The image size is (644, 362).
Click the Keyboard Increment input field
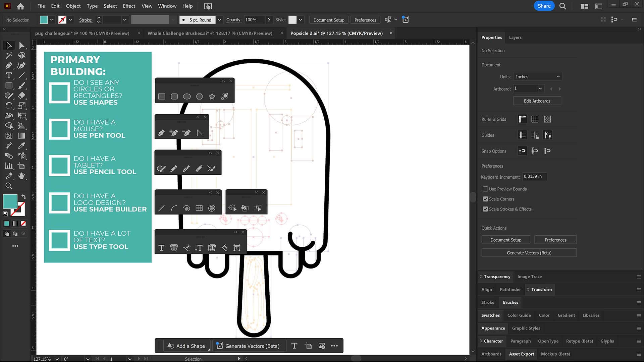[x=535, y=177]
